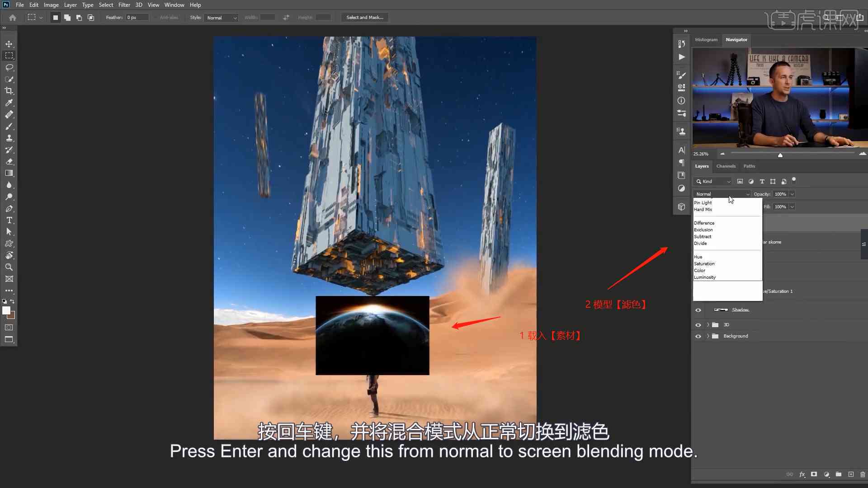Expand the Background layer group
Image resolution: width=868 pixels, height=488 pixels.
pos(708,336)
